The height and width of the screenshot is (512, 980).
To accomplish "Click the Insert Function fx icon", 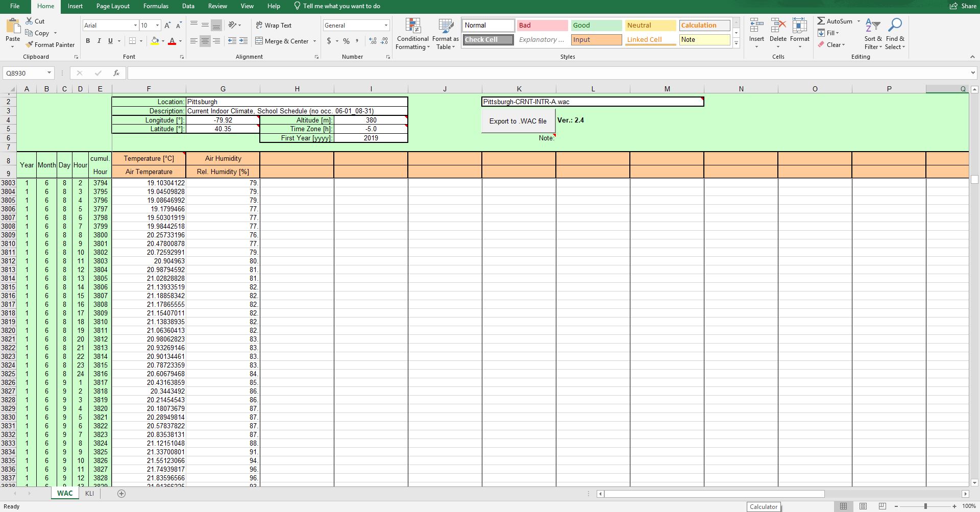I will pyautogui.click(x=116, y=73).
